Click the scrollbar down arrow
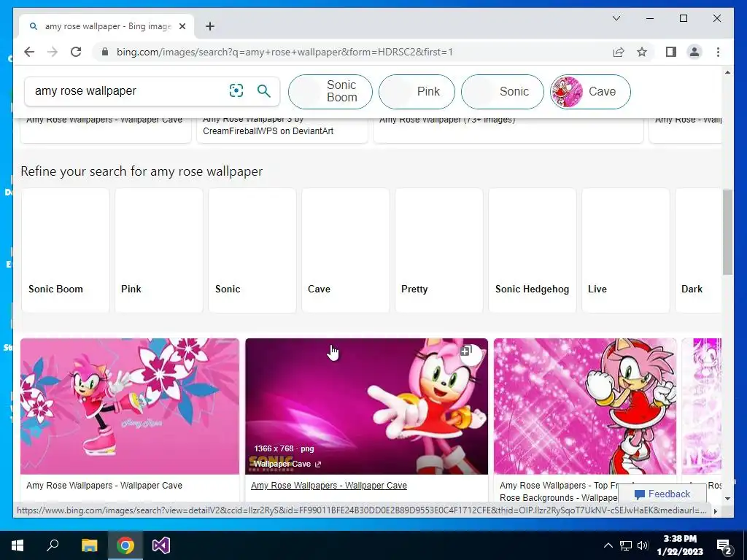Image resolution: width=747 pixels, height=560 pixels. pyautogui.click(x=727, y=499)
